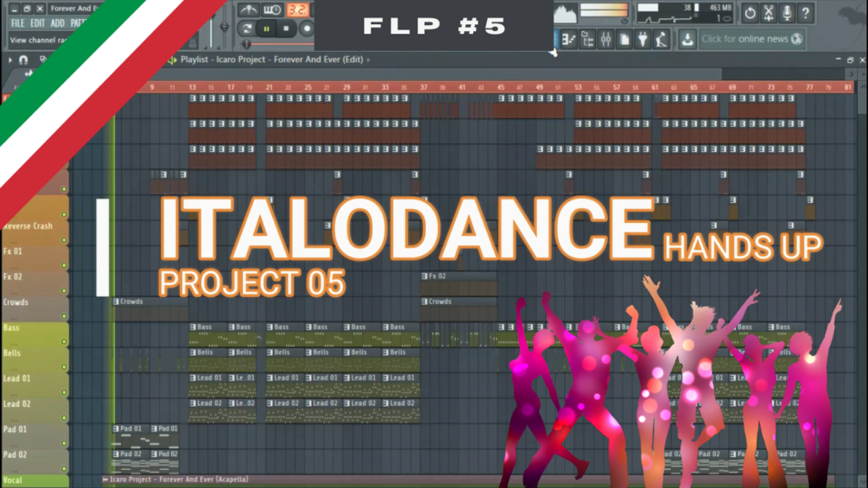Enable wait for input before playing
Screen dimensions: 868x488
[x=272, y=10]
